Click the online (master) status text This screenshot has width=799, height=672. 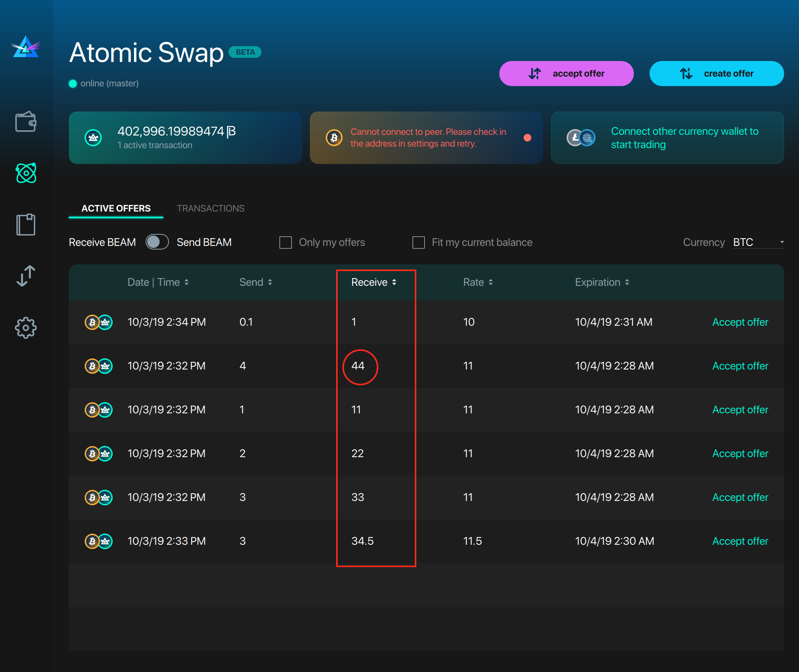(109, 83)
